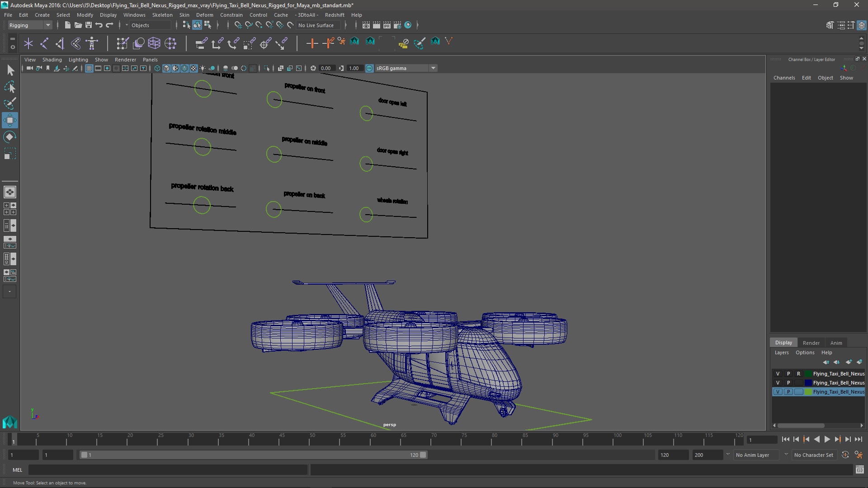Screen dimensions: 868x488
Task: Click the Display tab in side panel
Action: [x=783, y=342]
